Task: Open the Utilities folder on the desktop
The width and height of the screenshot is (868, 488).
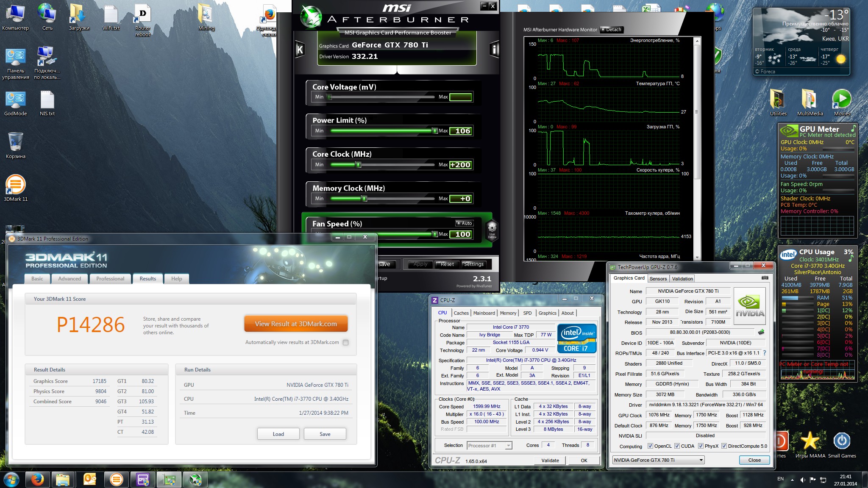Action: pyautogui.click(x=778, y=103)
